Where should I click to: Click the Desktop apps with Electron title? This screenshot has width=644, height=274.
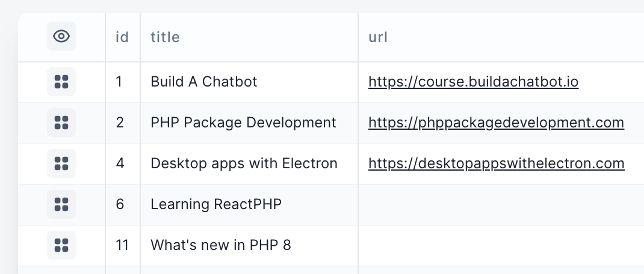tap(244, 163)
